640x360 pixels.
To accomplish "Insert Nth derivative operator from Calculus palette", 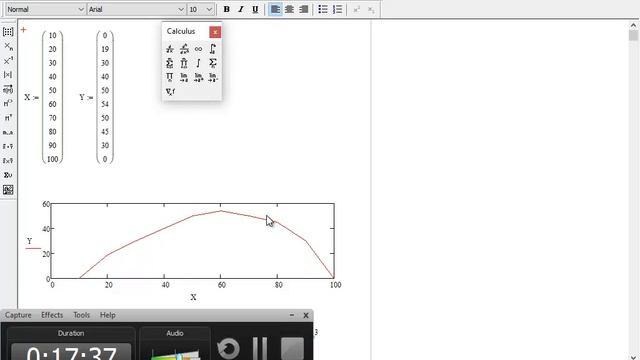I will click(x=184, y=49).
